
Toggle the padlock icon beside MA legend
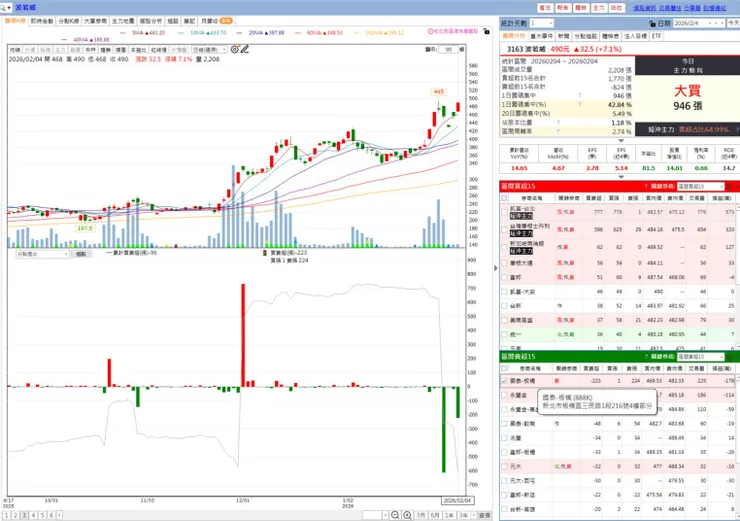[x=487, y=31]
